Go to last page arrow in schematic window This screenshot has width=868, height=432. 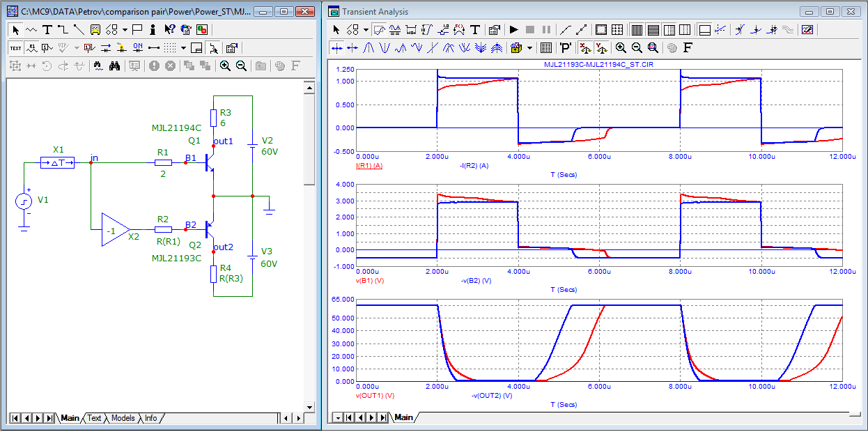click(x=49, y=418)
